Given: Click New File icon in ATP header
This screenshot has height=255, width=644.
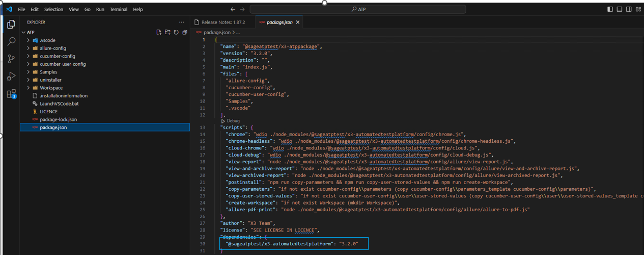Looking at the screenshot, I should tap(159, 32).
